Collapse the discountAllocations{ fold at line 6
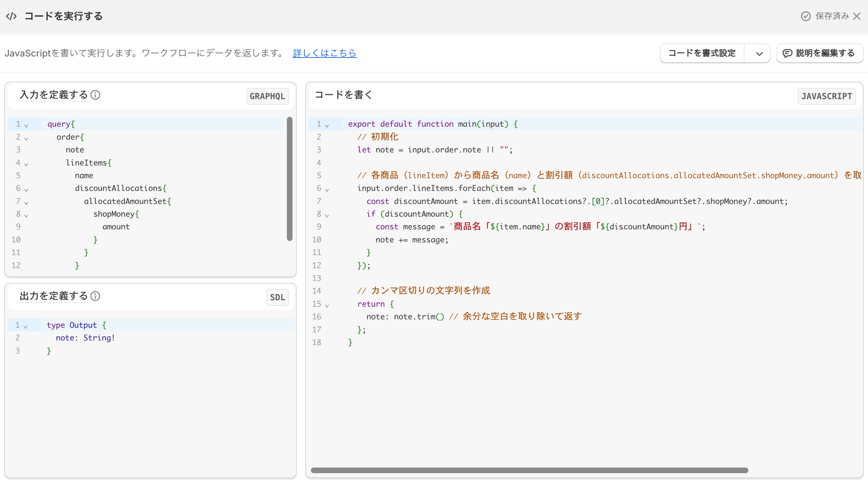Screen dimensions: 868x482 pyautogui.click(x=26, y=190)
